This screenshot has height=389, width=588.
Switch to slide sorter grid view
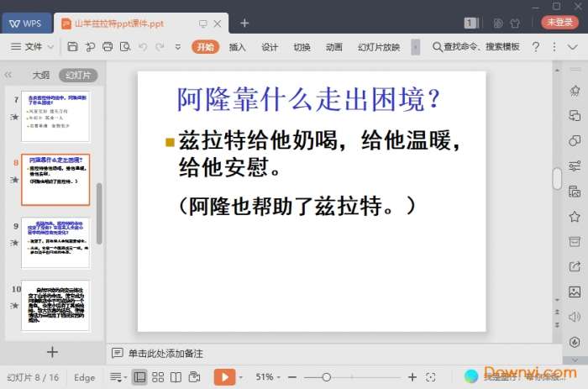(x=158, y=377)
